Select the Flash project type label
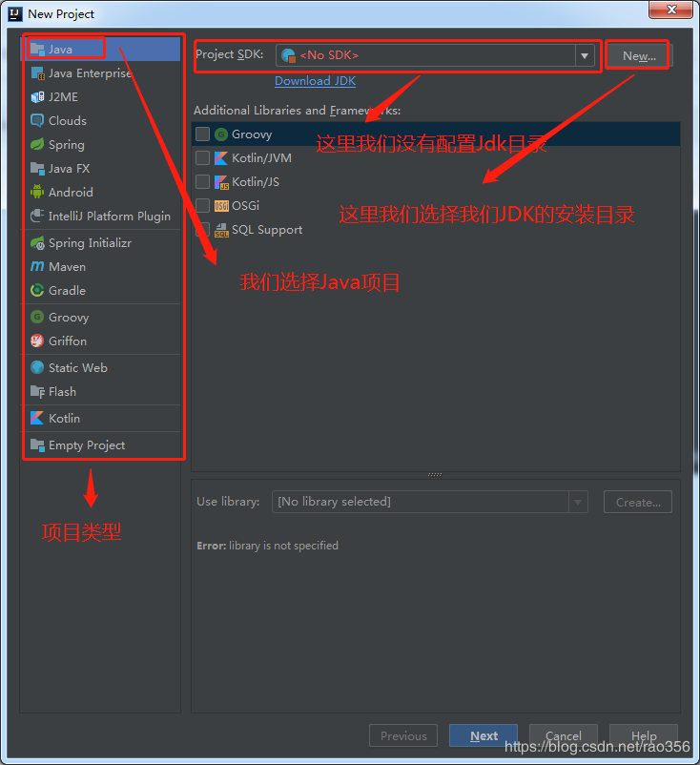 point(62,392)
